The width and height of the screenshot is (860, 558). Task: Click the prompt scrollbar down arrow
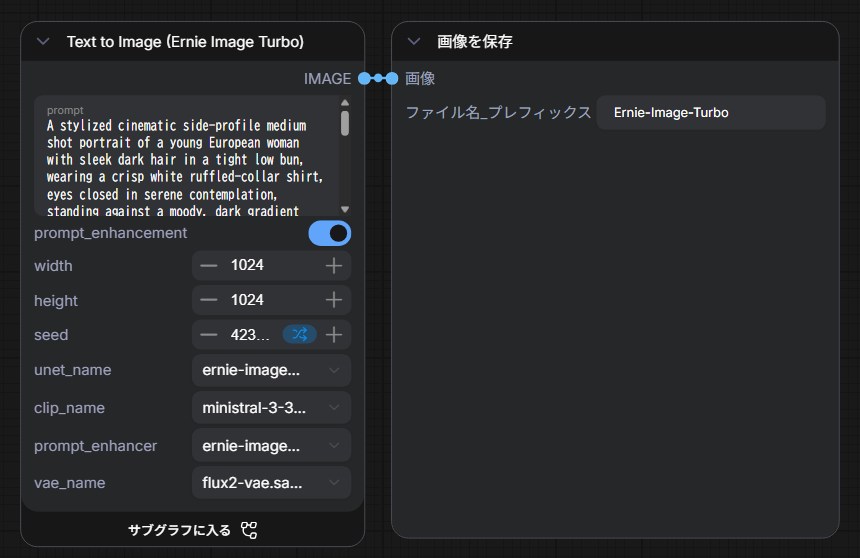coord(345,209)
